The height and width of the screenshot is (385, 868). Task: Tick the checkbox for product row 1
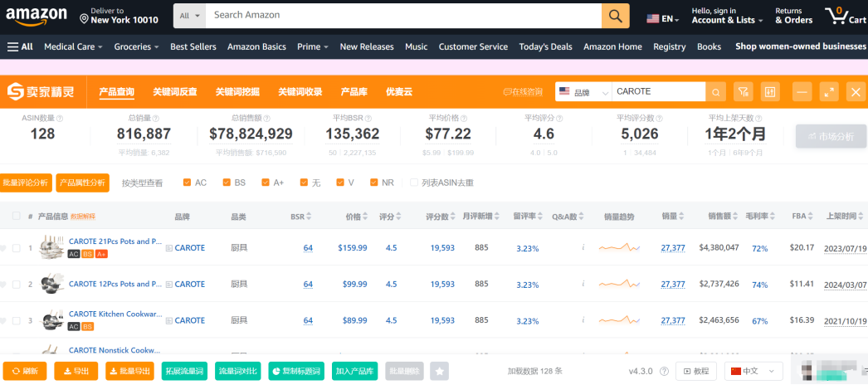pos(16,248)
